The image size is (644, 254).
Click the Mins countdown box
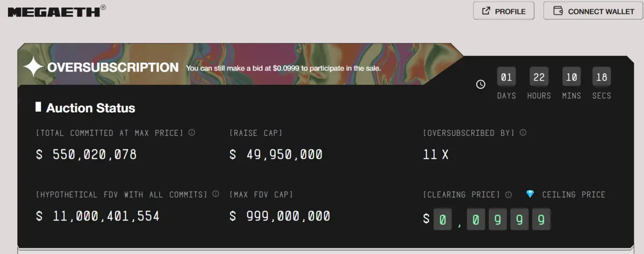(x=571, y=77)
